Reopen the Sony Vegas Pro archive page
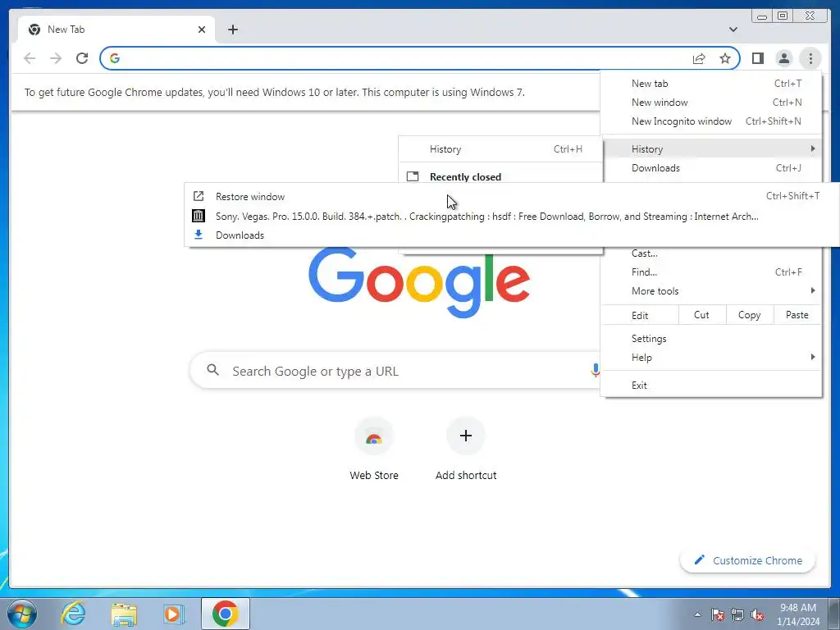840x630 pixels. pyautogui.click(x=512, y=216)
